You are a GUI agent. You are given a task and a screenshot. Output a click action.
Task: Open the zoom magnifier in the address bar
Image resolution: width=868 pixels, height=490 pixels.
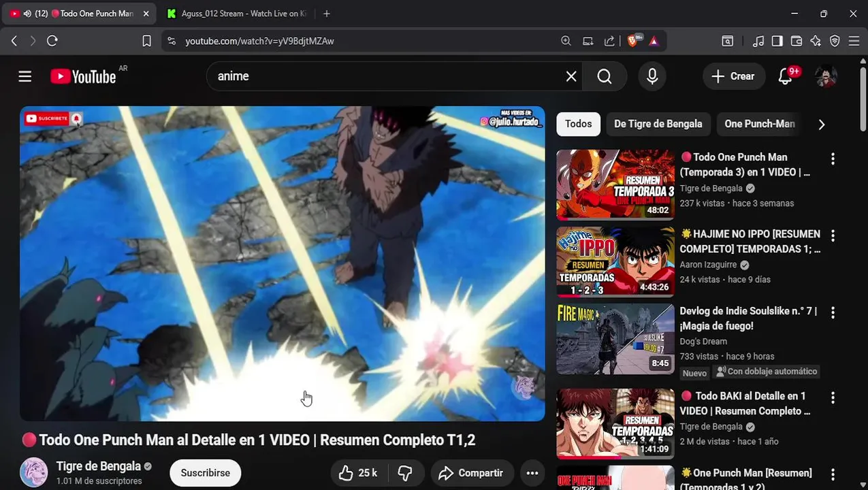[566, 41]
